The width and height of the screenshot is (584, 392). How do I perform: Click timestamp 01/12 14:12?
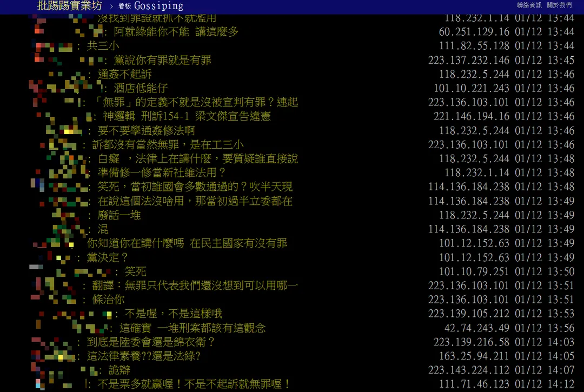[x=545, y=384]
